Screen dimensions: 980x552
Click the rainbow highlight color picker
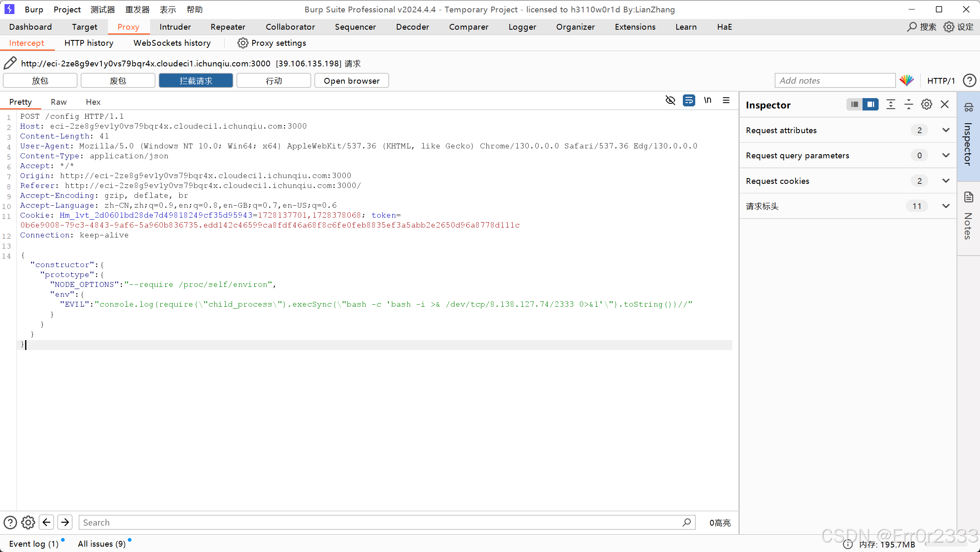click(x=907, y=80)
